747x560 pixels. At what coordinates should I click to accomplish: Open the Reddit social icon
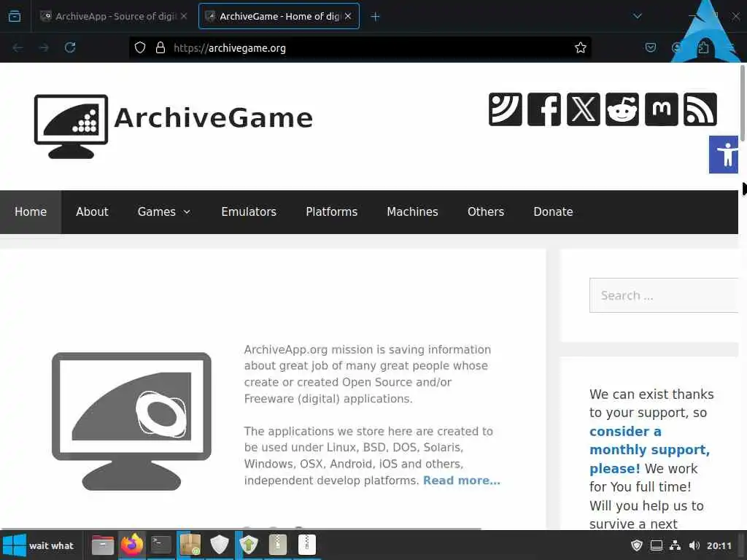click(x=622, y=109)
